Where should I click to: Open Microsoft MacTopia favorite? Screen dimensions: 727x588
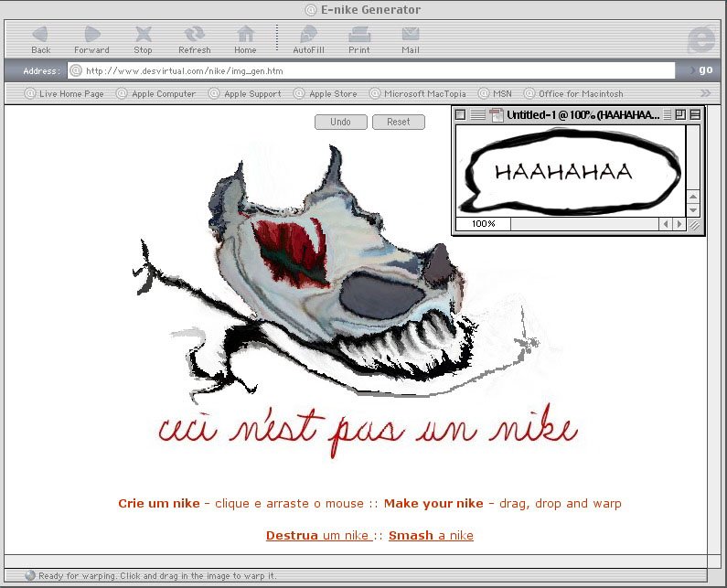coord(418,93)
